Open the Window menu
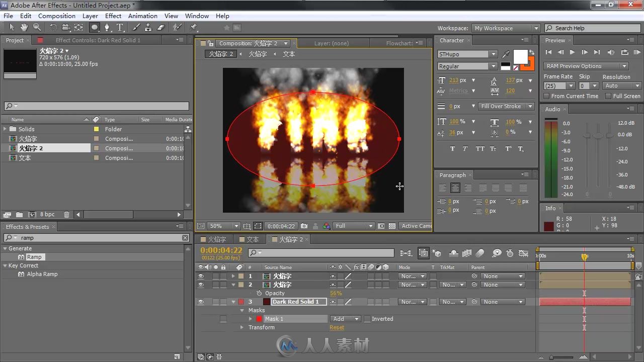This screenshot has width=644, height=362. coord(197,16)
